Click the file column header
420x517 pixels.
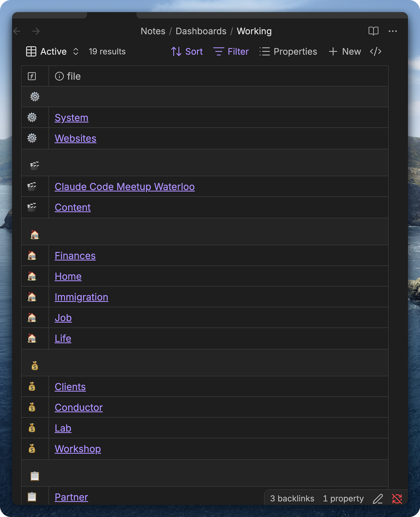(x=68, y=76)
